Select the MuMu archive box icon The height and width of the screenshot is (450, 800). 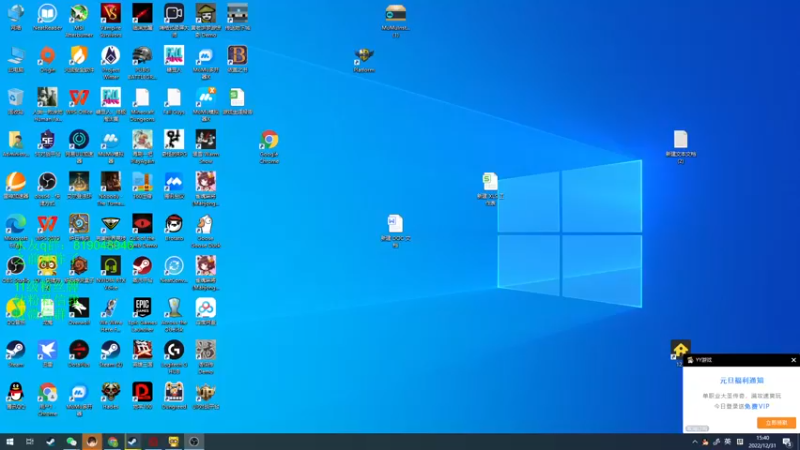click(395, 20)
